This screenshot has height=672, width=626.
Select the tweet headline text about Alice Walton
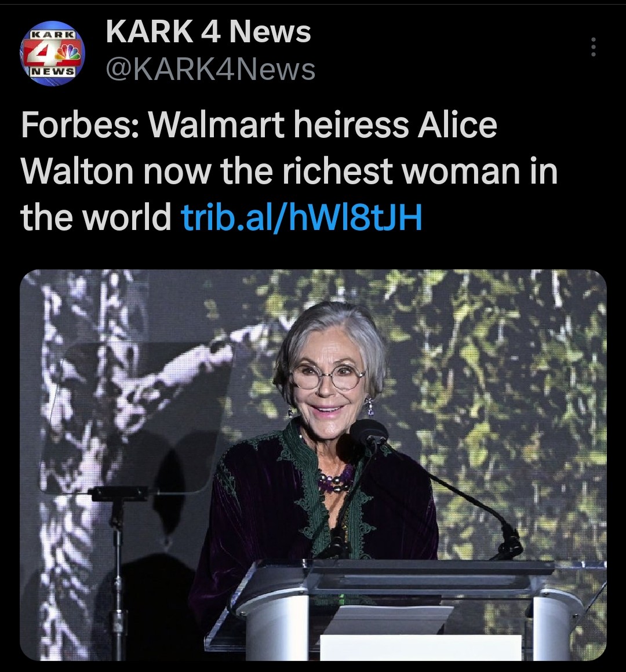[289, 171]
